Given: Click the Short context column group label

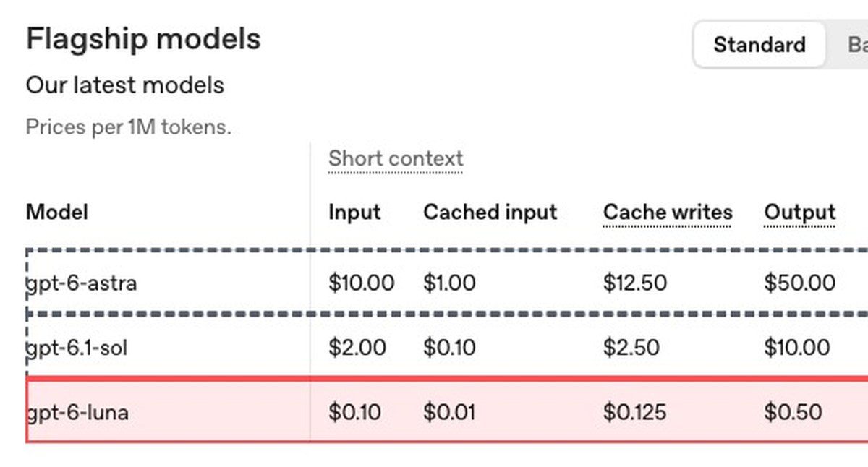Looking at the screenshot, I should click(x=396, y=159).
